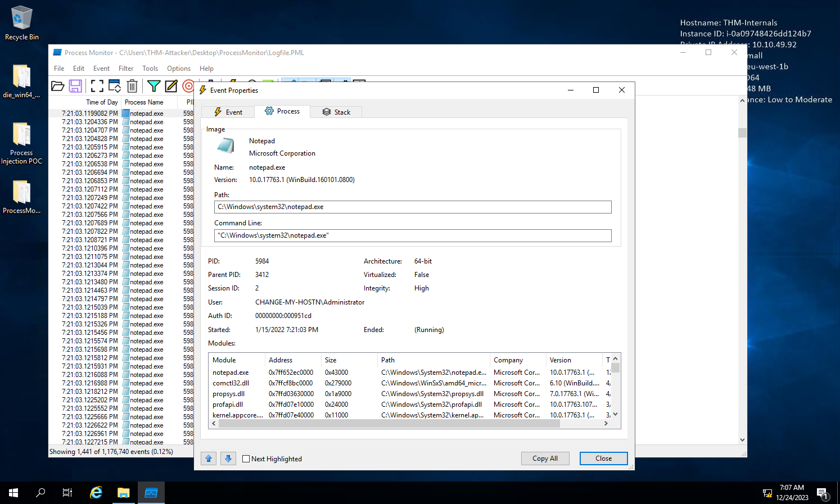This screenshot has height=504, width=840.
Task: Select the ProcessMo... desktop folder
Action: coord(21,197)
